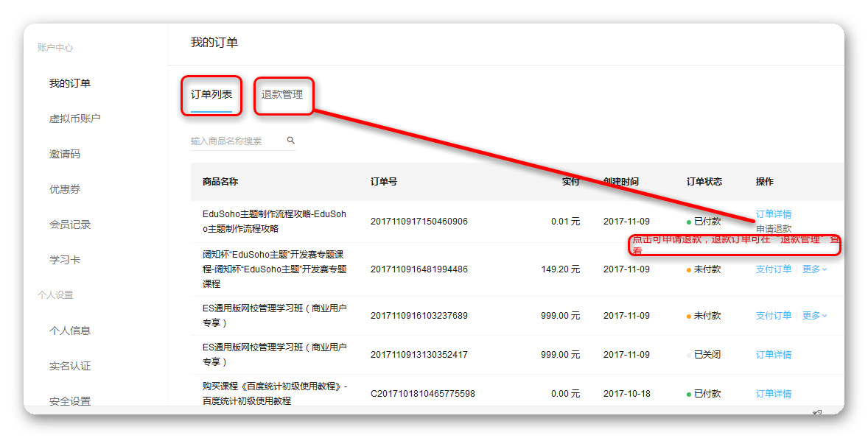View 会员记录 in the sidebar
868x438 pixels.
click(x=70, y=225)
